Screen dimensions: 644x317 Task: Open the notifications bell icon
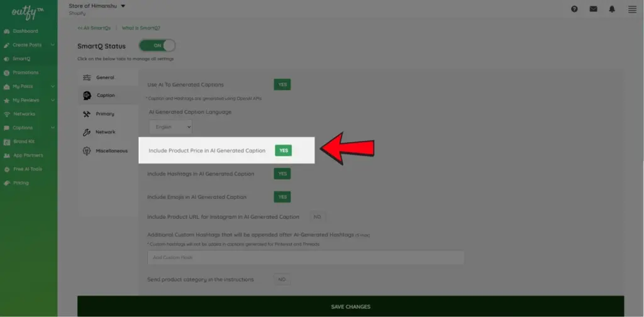pos(612,9)
